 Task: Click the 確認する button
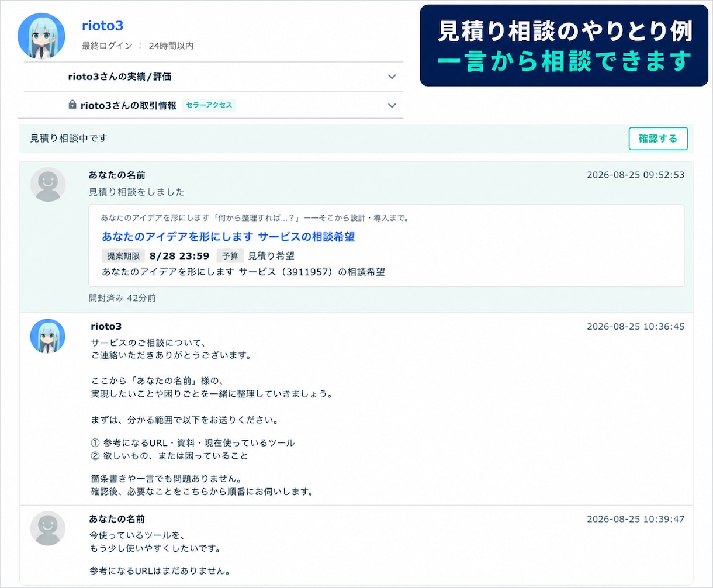tap(658, 139)
